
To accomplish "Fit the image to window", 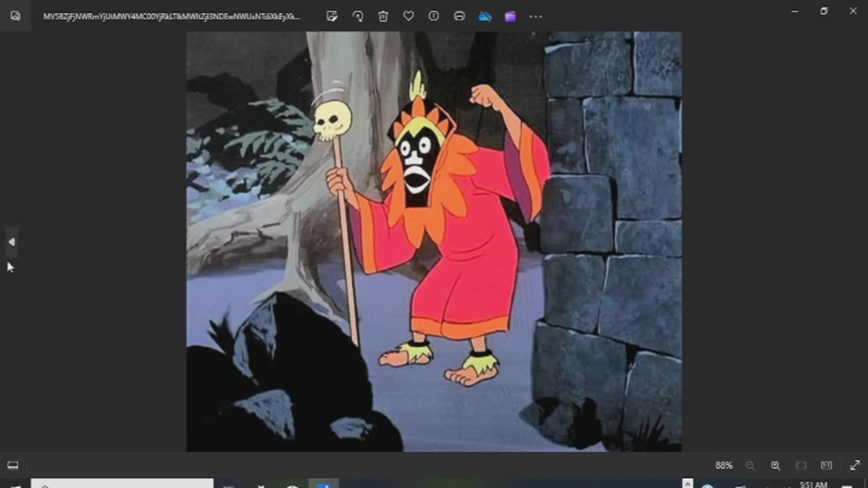I will tap(801, 466).
